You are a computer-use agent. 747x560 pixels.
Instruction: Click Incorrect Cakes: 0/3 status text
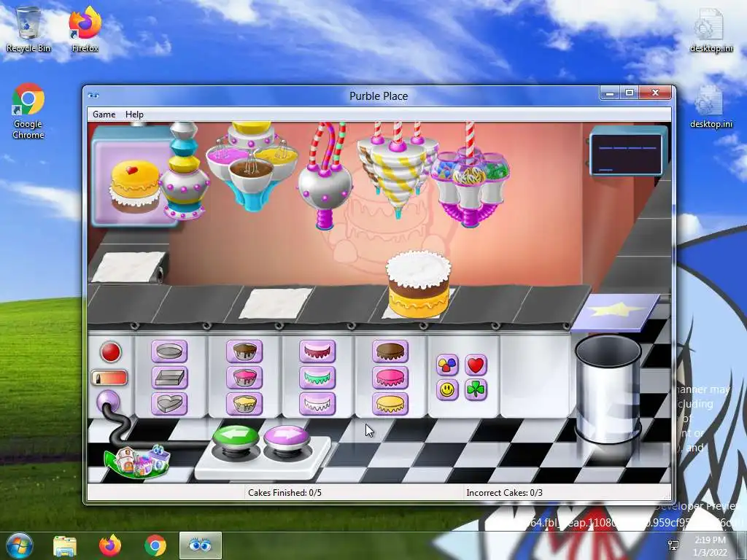click(504, 492)
